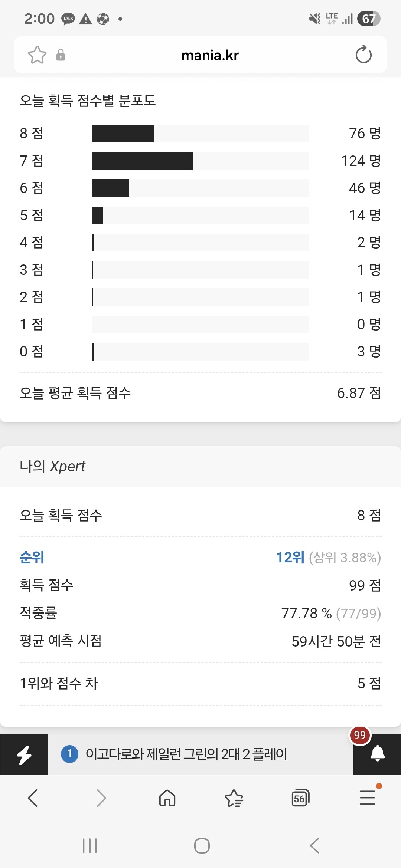Open the 이고다로와 제일런 그린 trending post
401x868 pixels.
tap(186, 754)
